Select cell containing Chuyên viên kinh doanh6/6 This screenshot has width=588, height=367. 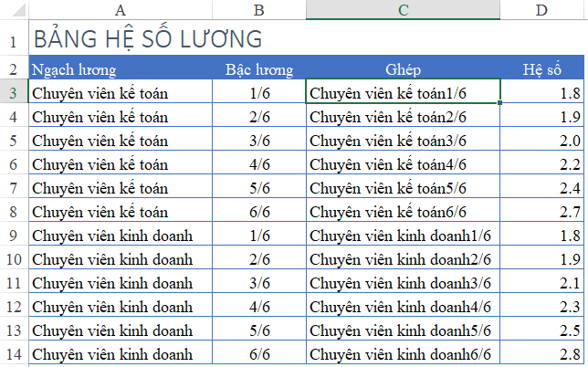[x=404, y=352]
